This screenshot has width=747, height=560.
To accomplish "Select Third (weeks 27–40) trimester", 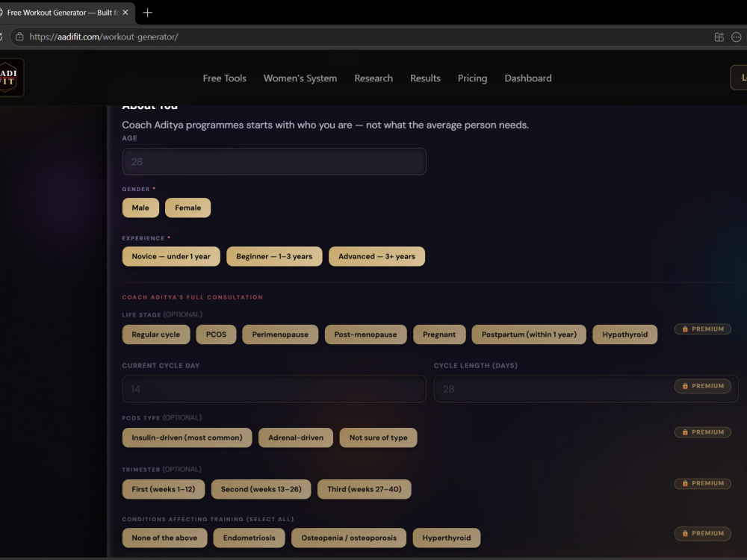I will pos(365,489).
